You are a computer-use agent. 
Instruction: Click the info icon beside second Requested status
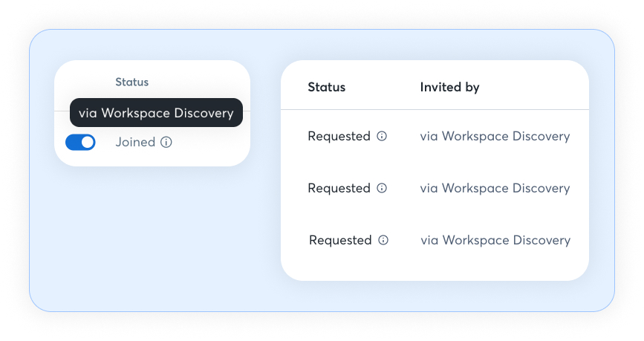coord(382,188)
